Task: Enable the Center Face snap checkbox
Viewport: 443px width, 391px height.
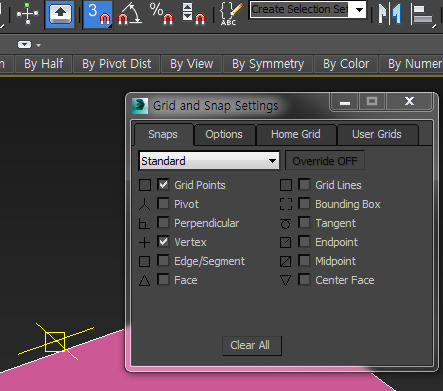Action: [x=304, y=279]
